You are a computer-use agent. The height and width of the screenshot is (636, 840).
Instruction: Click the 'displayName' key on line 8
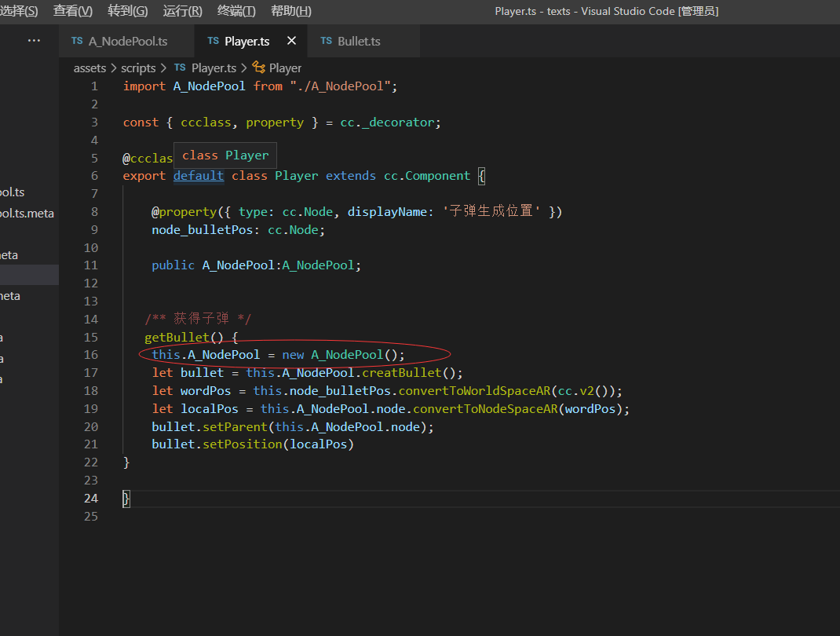(x=387, y=212)
